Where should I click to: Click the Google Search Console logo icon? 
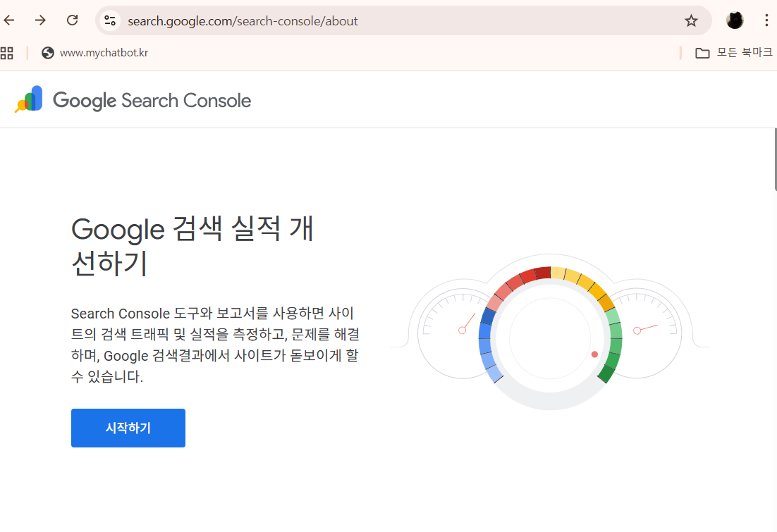tap(29, 99)
